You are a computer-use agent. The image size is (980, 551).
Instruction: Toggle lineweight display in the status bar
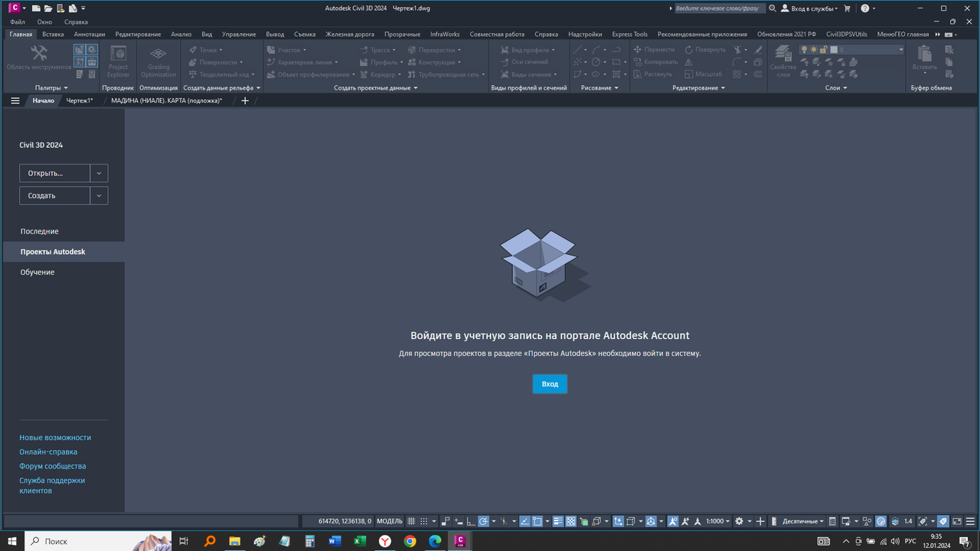pyautogui.click(x=557, y=521)
